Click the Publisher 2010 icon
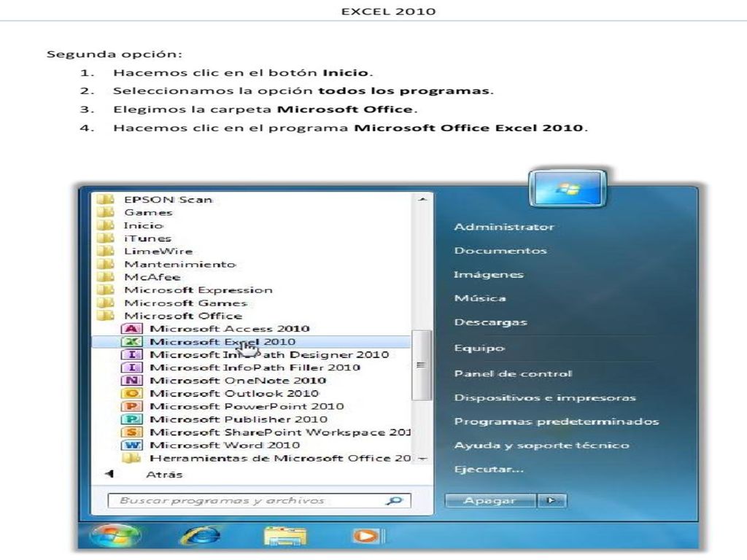747x560 pixels. click(x=131, y=419)
